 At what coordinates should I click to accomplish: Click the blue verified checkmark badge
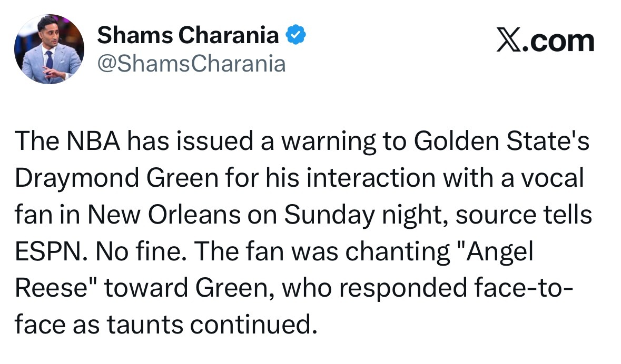[x=296, y=36]
